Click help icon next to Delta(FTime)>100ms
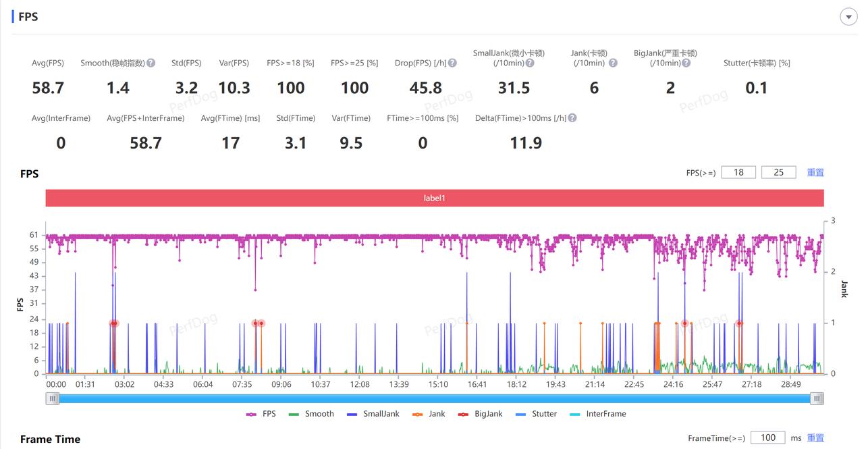The height and width of the screenshot is (449, 868). point(572,118)
